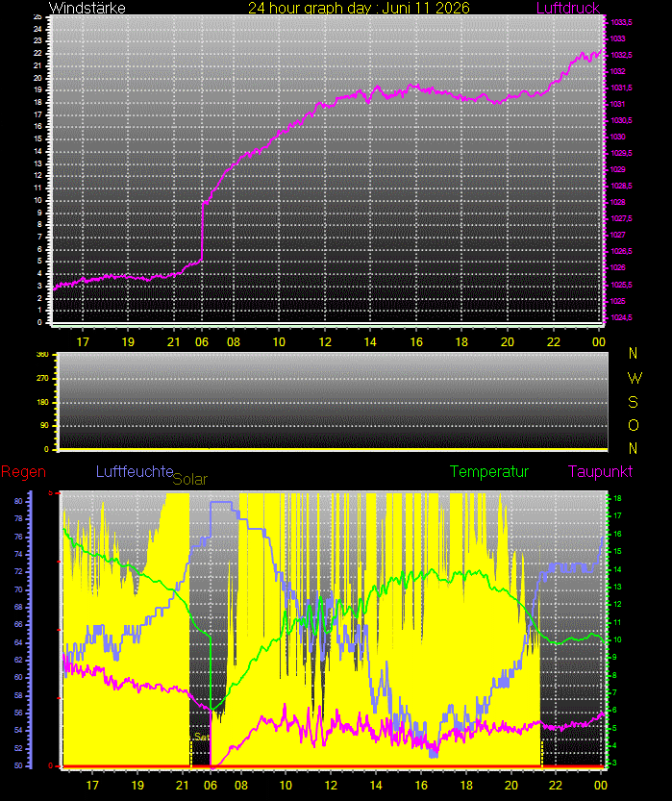Click the bottom compass letter N
Screen dimensions: 672x801
click(634, 448)
